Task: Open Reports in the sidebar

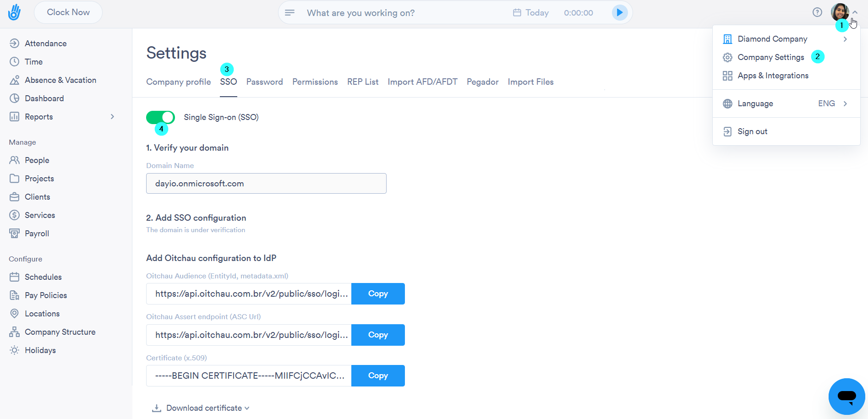Action: click(38, 117)
